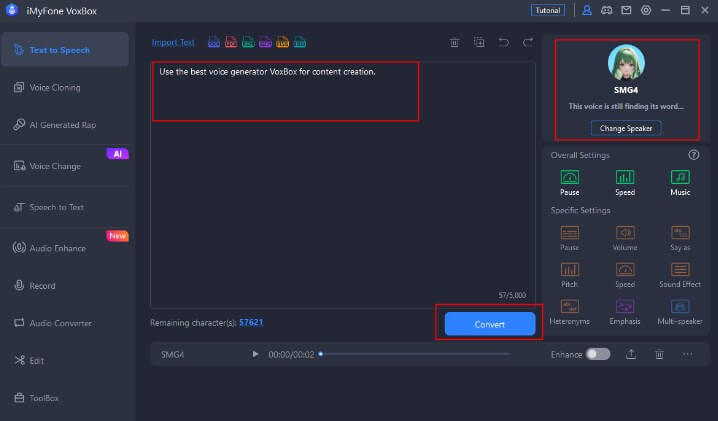The width and height of the screenshot is (718, 421).
Task: Click the Change Speaker button
Action: click(626, 128)
